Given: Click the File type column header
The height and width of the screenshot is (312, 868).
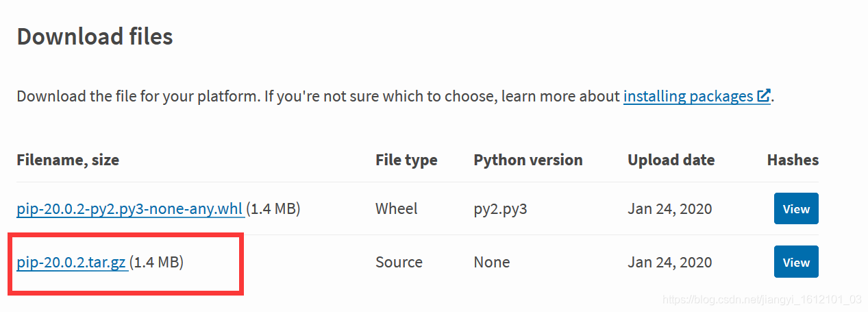Looking at the screenshot, I should point(406,160).
